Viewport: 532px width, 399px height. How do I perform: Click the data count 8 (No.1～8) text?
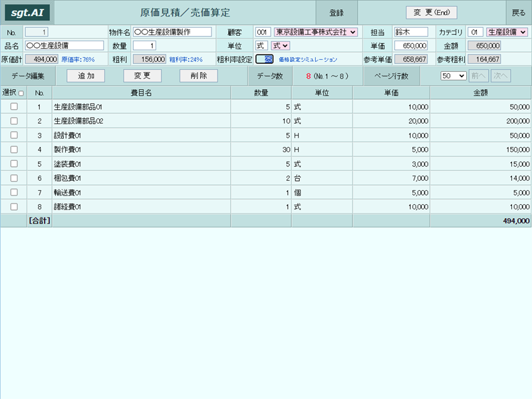tap(327, 76)
